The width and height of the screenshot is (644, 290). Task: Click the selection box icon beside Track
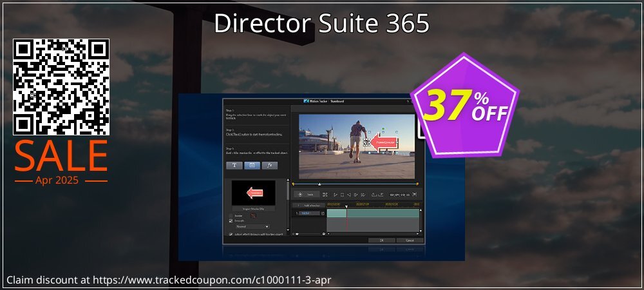click(325, 194)
